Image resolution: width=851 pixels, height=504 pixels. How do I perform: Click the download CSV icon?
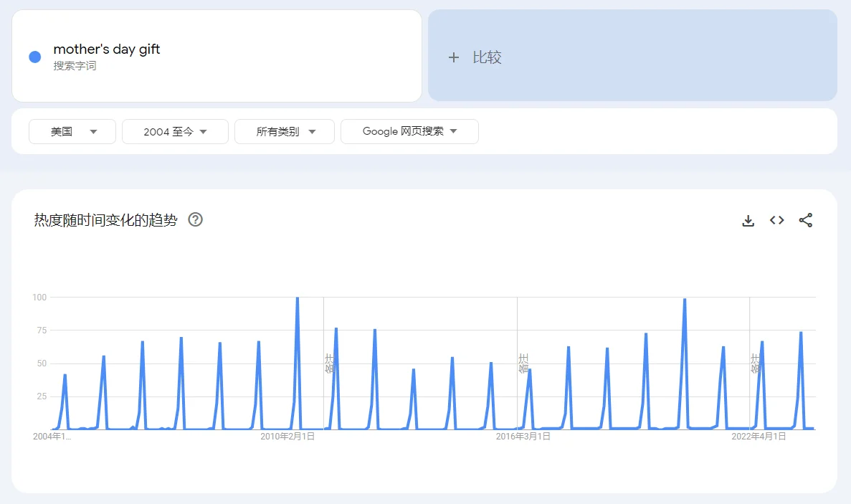pyautogui.click(x=748, y=221)
